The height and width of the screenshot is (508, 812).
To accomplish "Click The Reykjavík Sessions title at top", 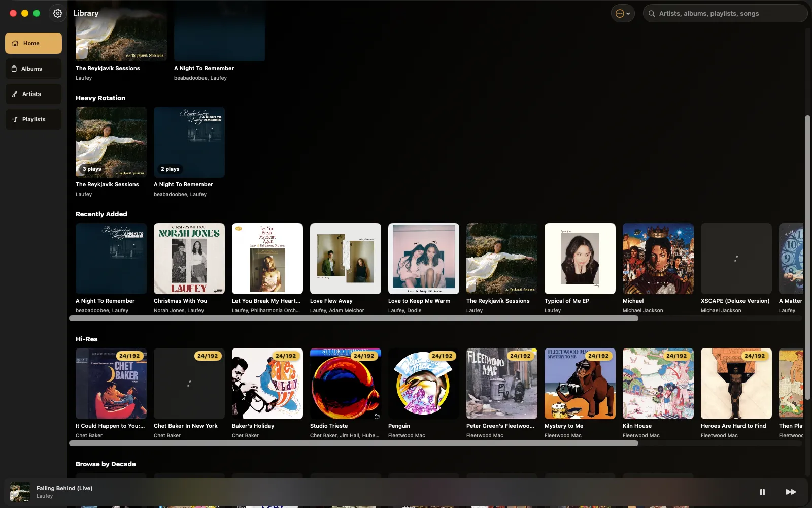I will (108, 68).
